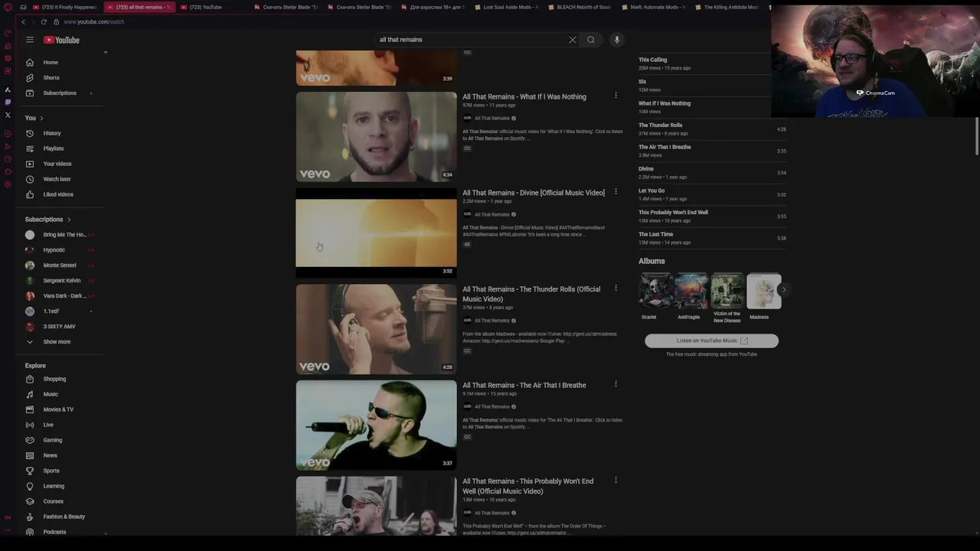Open the YouTube hamburger guide menu
The width and height of the screenshot is (980, 551).
(x=30, y=40)
